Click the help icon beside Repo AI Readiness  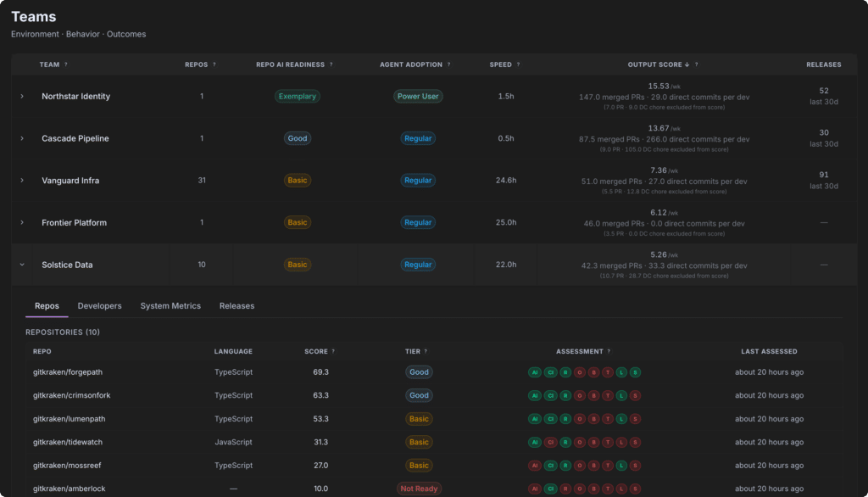click(331, 64)
